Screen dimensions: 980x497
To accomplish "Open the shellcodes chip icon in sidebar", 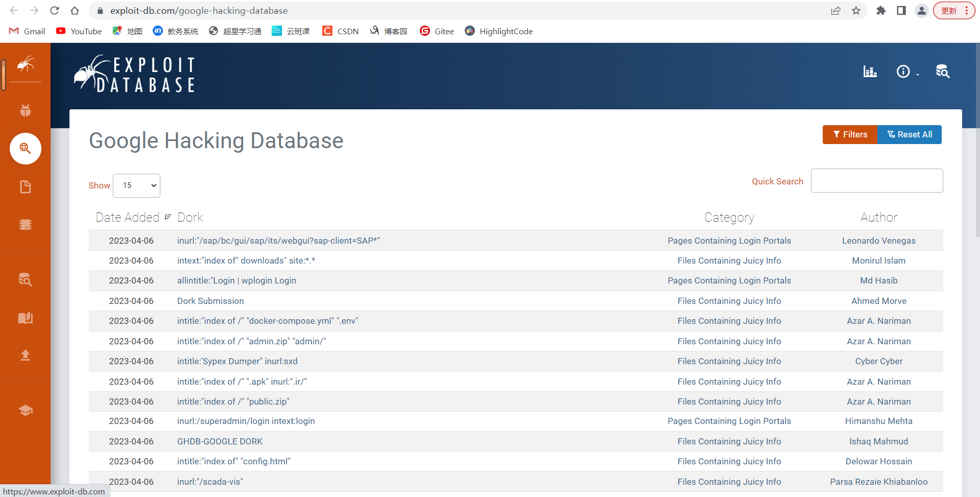I will click(x=25, y=225).
